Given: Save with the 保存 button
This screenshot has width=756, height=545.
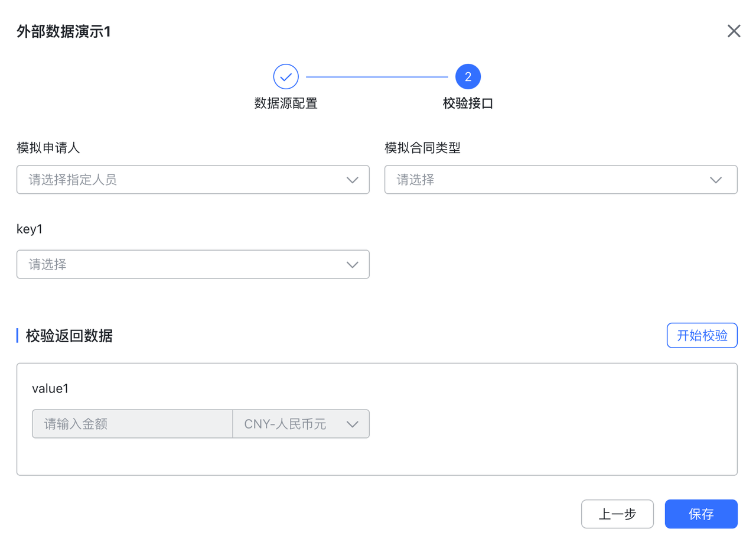Looking at the screenshot, I should coord(701,514).
